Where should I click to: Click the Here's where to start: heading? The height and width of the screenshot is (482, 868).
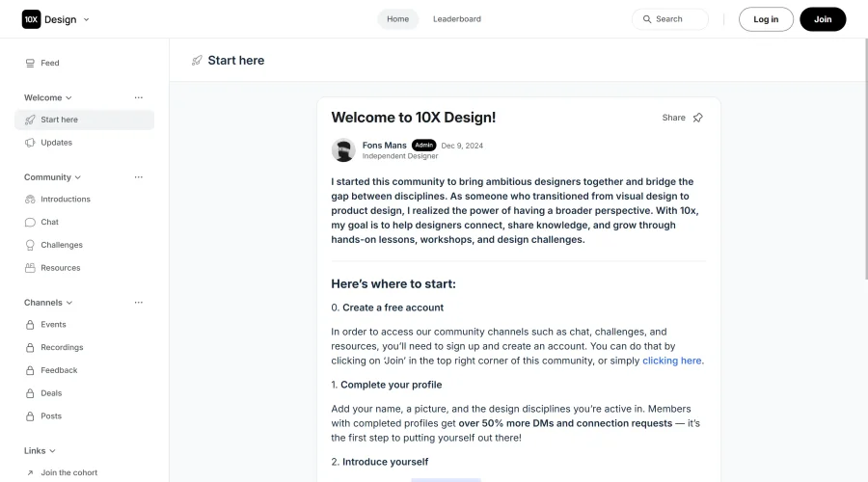pos(393,283)
